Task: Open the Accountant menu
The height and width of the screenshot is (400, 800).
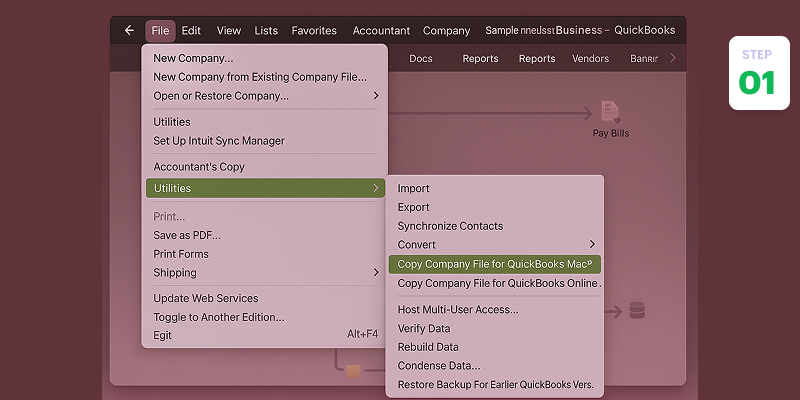Action: point(381,31)
